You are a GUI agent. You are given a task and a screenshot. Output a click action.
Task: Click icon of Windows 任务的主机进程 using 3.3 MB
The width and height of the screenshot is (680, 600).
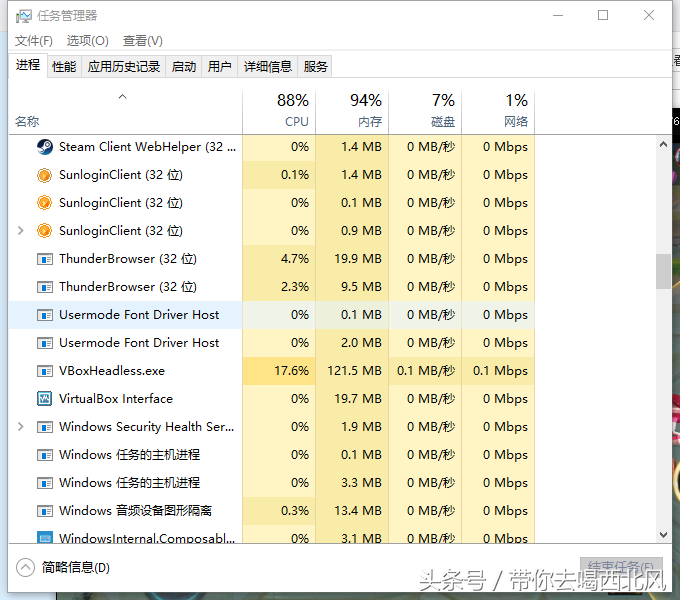[x=45, y=483]
